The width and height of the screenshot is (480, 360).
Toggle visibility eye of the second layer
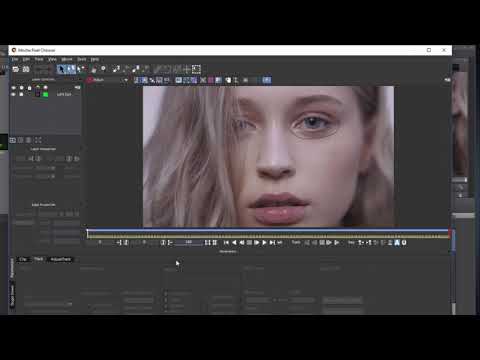[14, 94]
